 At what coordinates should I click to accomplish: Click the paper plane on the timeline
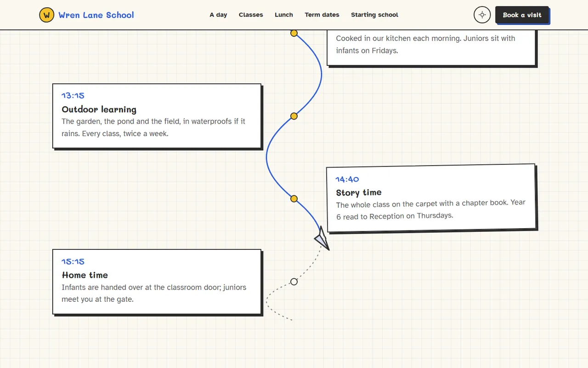[x=322, y=238]
